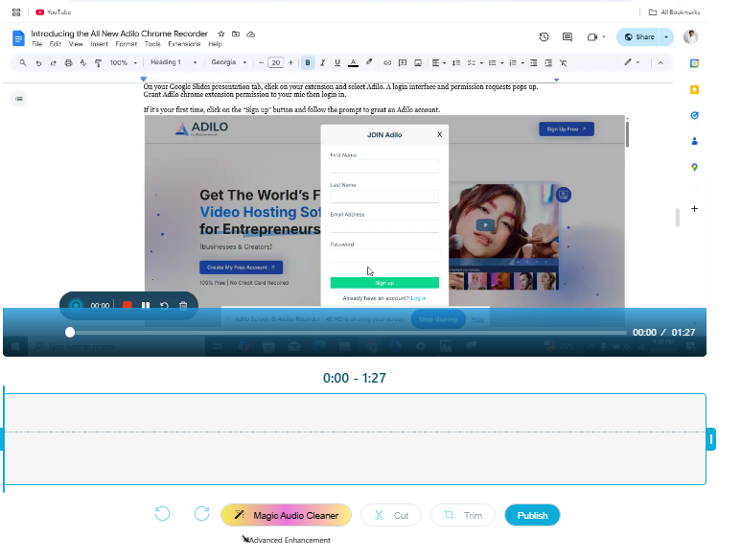
Task: Click the print icon
Action: [x=68, y=63]
